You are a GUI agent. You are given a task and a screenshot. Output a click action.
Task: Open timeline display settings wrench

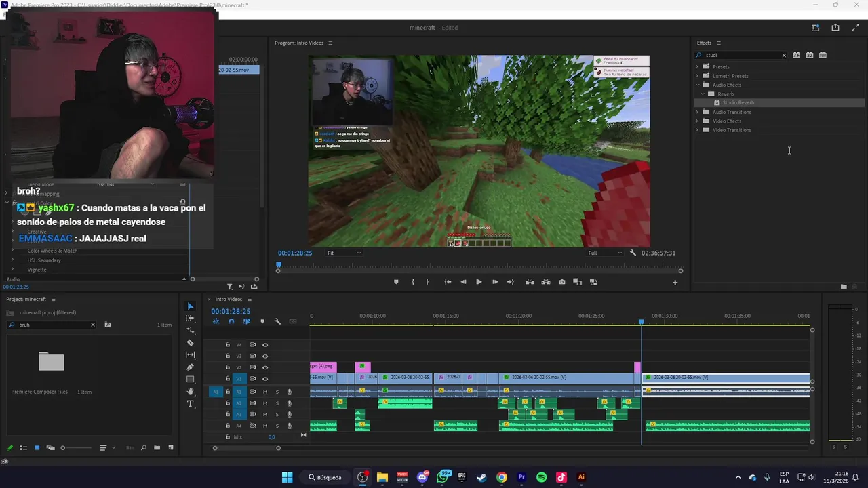point(277,321)
